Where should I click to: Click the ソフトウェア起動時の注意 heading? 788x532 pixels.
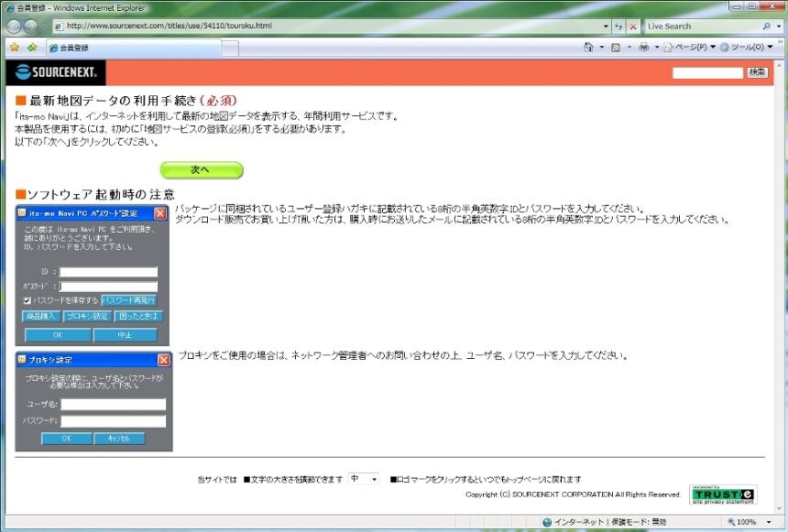click(x=95, y=194)
